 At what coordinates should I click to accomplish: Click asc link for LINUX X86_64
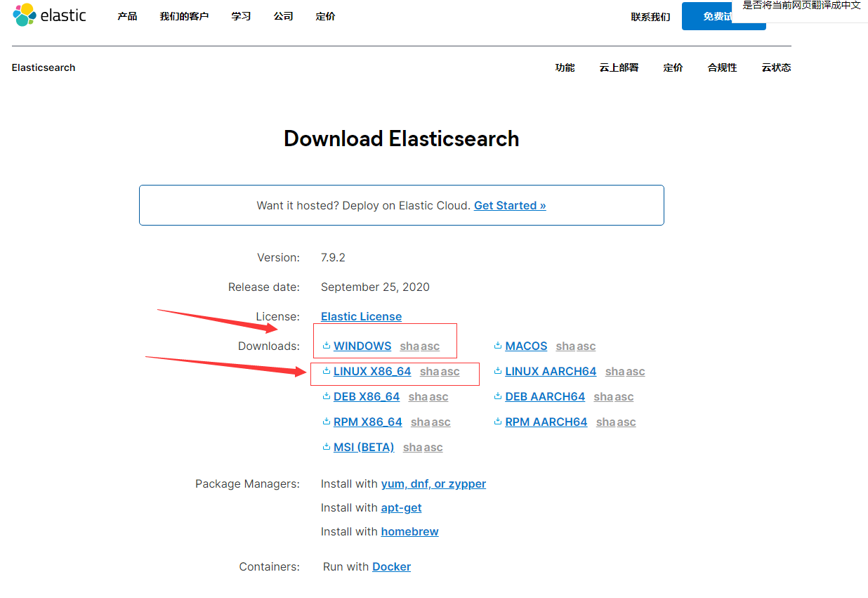pos(449,371)
